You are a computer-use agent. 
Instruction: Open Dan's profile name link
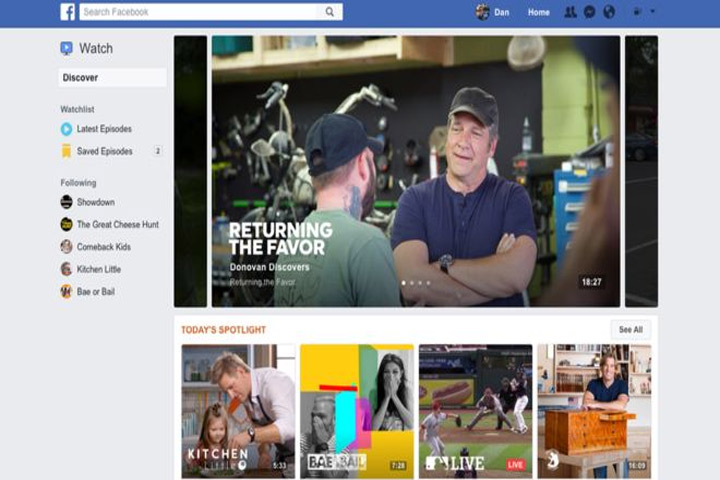[501, 12]
